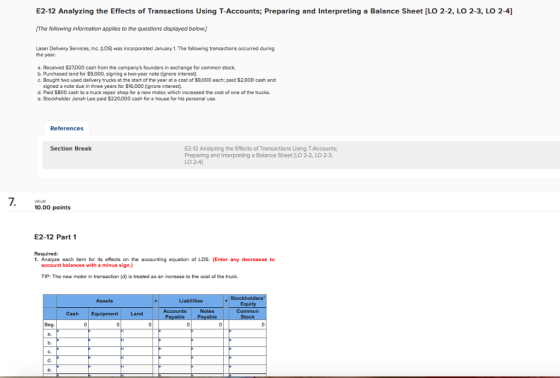Viewport: 560px width, 378px height.
Task: Pick Cash cell in row e
Action: [x=72, y=369]
